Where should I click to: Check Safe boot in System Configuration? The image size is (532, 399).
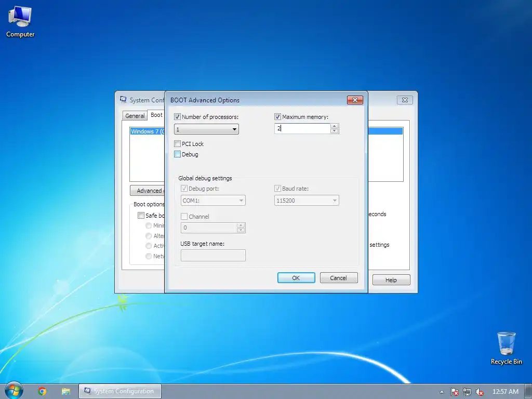[x=141, y=216]
